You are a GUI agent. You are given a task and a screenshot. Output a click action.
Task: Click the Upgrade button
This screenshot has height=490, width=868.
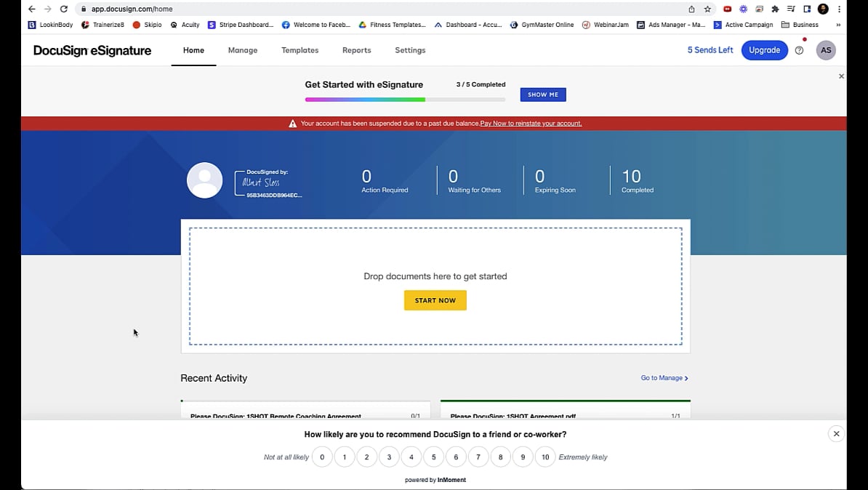tap(765, 50)
